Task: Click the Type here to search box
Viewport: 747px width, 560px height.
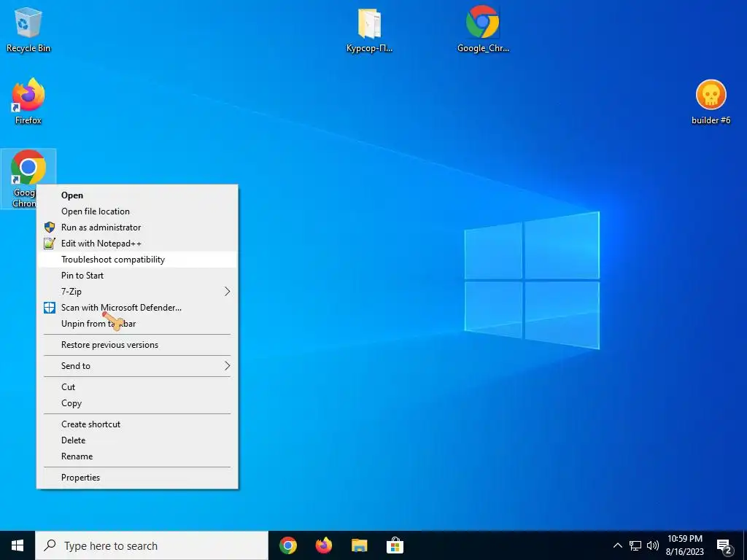Action: (x=152, y=545)
